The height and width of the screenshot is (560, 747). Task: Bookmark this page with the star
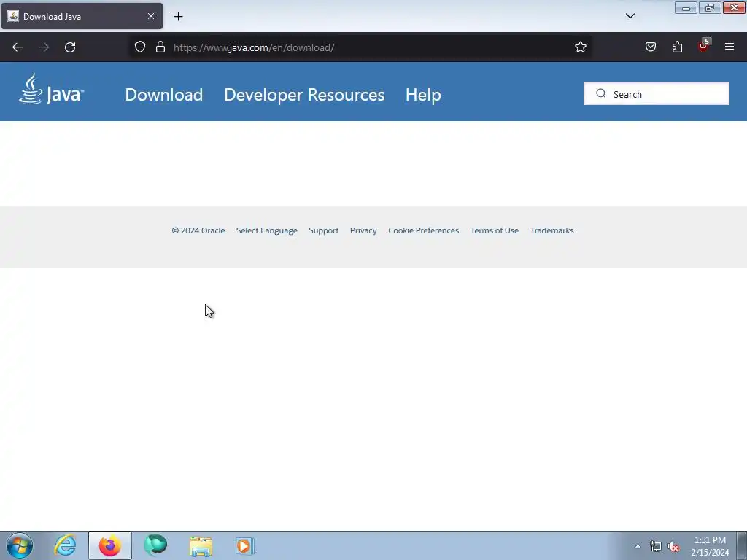pos(580,47)
